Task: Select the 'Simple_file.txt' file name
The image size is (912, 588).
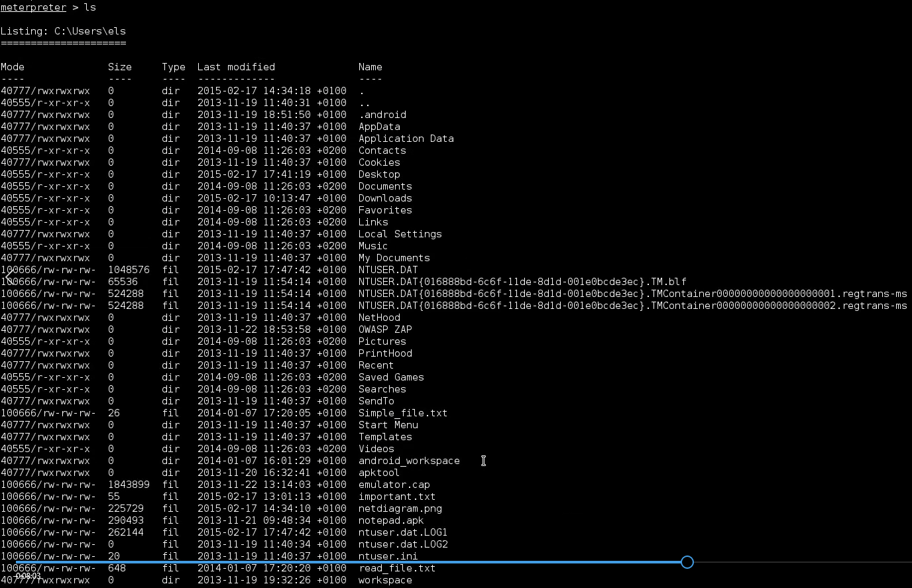Action: [403, 413]
